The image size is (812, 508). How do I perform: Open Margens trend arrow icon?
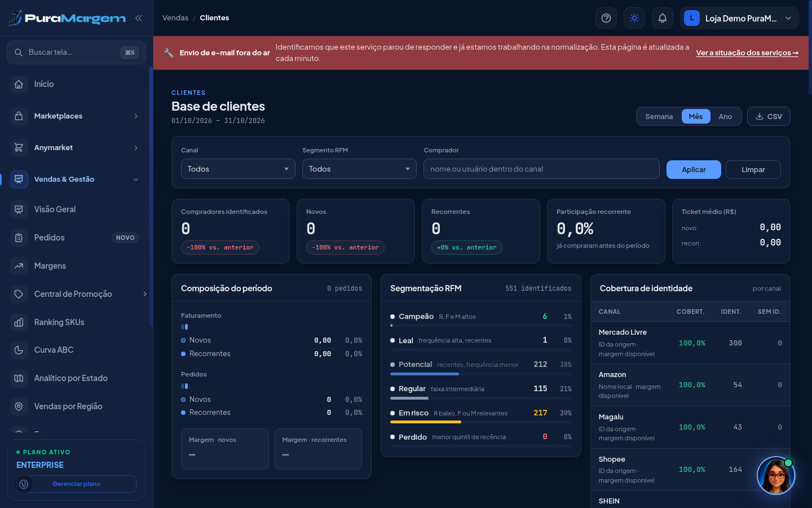(19, 266)
